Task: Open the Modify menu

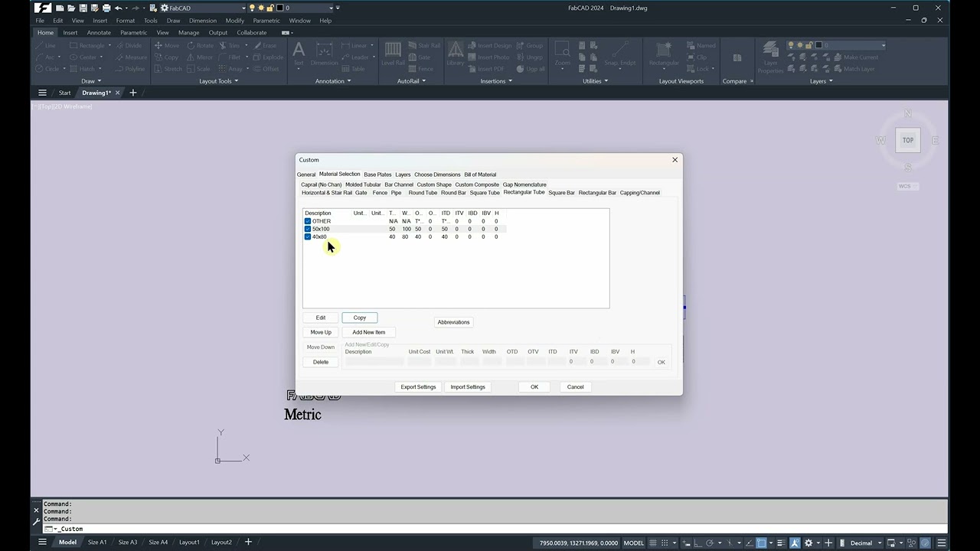Action: tap(235, 21)
